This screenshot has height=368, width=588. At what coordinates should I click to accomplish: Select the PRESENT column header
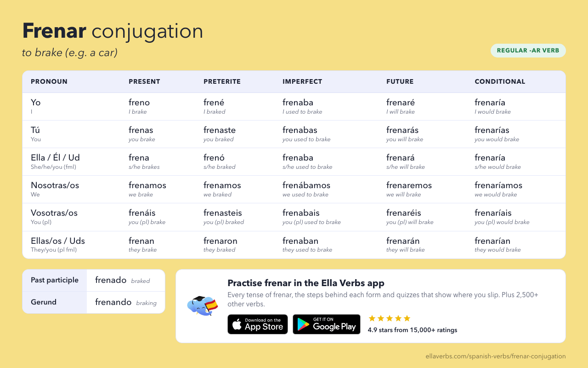pyautogui.click(x=144, y=81)
